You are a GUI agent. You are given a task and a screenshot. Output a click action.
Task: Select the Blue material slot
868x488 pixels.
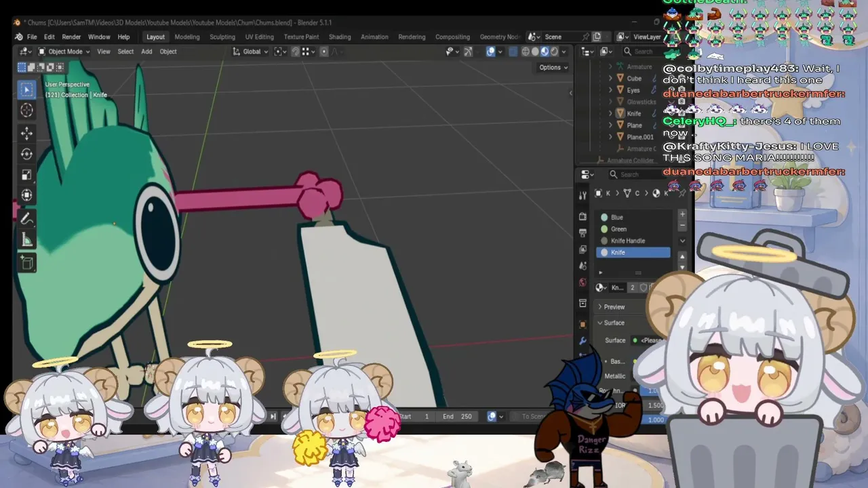(633, 218)
